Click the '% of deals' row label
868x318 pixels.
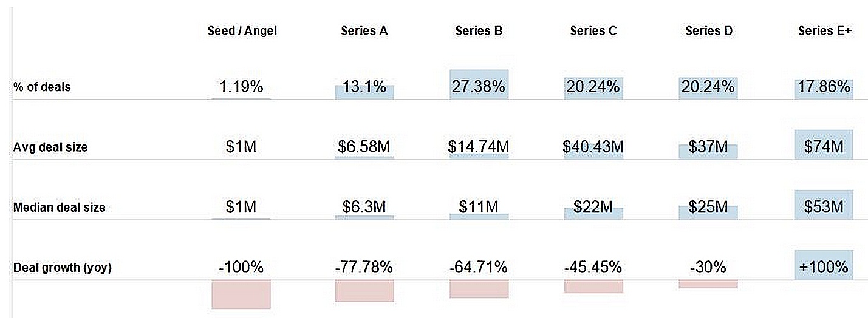coord(42,87)
